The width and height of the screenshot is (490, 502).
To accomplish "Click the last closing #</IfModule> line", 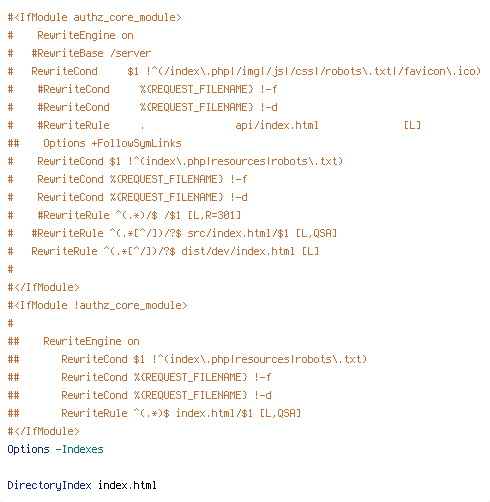I will (x=44, y=431).
